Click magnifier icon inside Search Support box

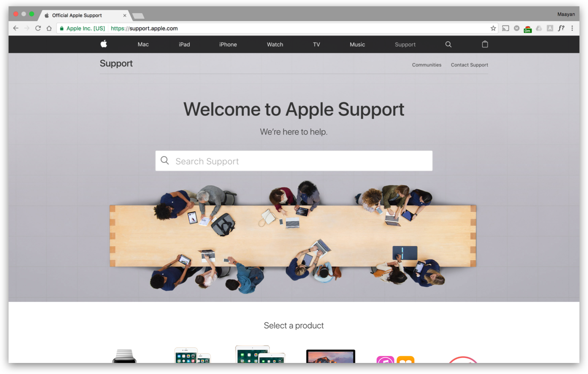(165, 160)
